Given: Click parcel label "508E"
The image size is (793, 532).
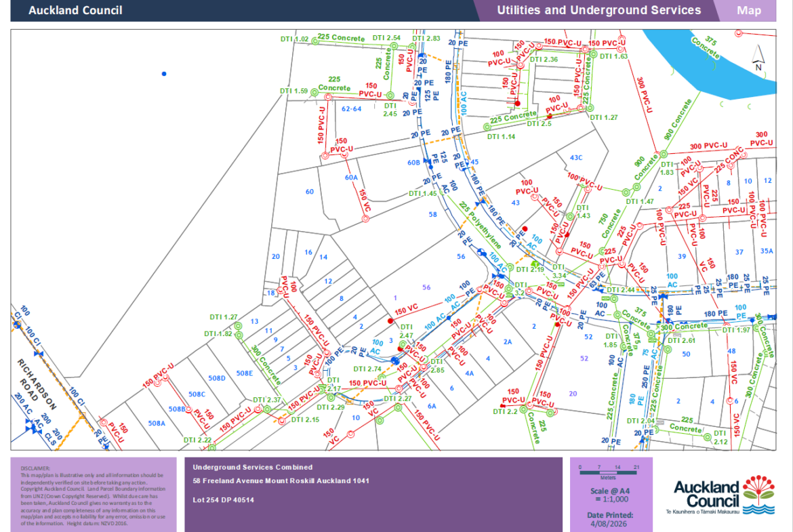Looking at the screenshot, I should (244, 373).
